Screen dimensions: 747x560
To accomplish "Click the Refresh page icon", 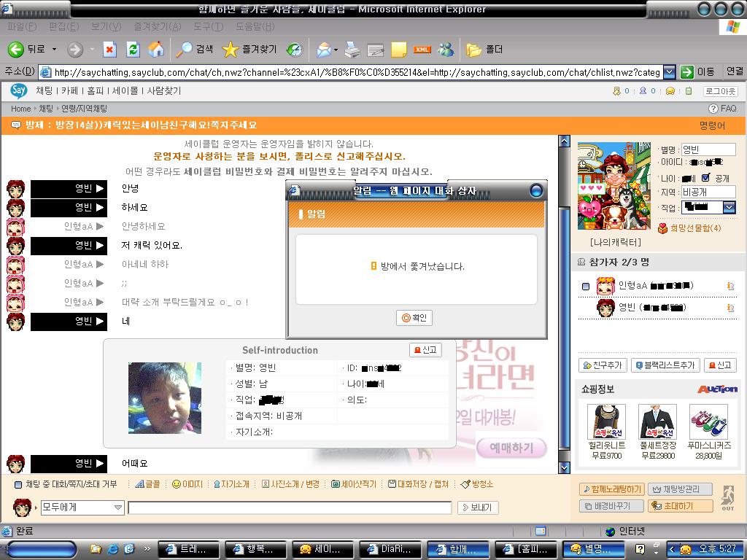I will [133, 50].
